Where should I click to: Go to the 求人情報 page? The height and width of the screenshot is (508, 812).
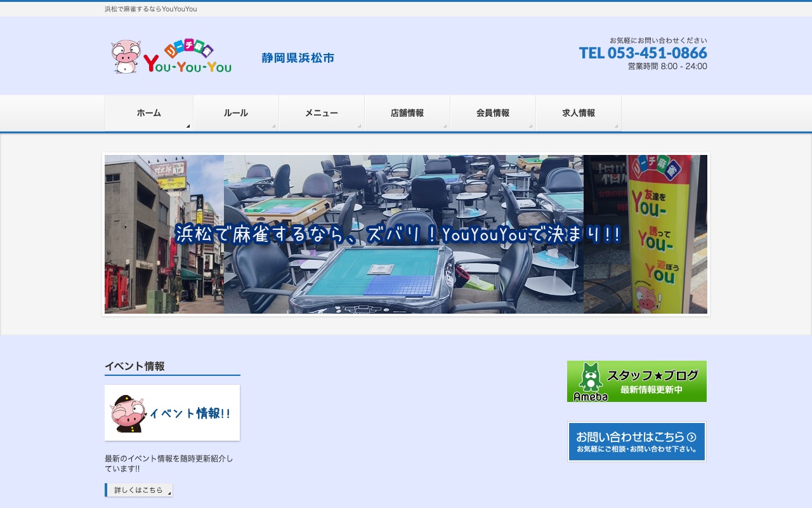tap(578, 113)
